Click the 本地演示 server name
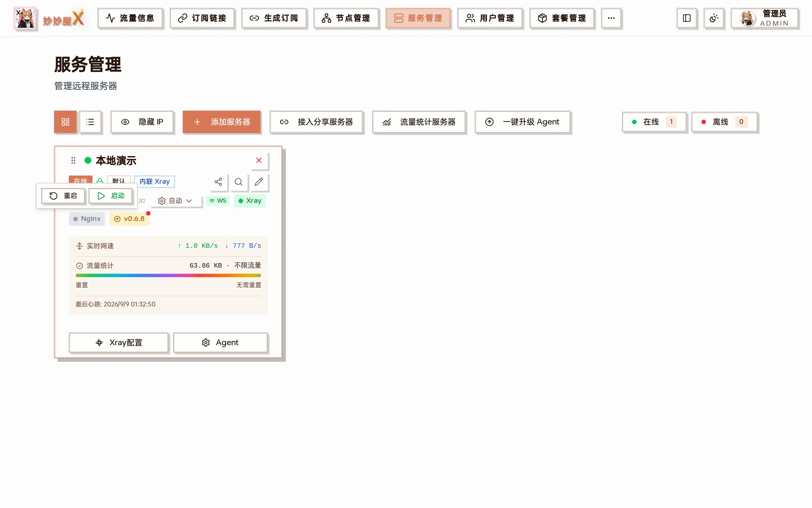 116,161
